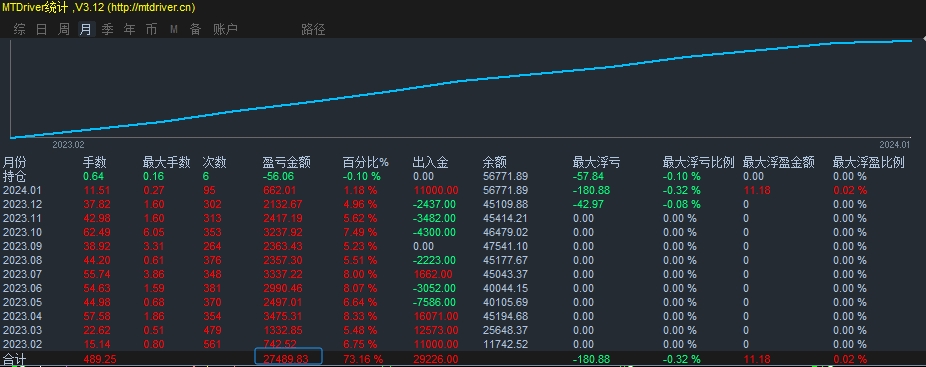Click the 最大手数 column header
The image size is (926, 367).
(x=167, y=162)
